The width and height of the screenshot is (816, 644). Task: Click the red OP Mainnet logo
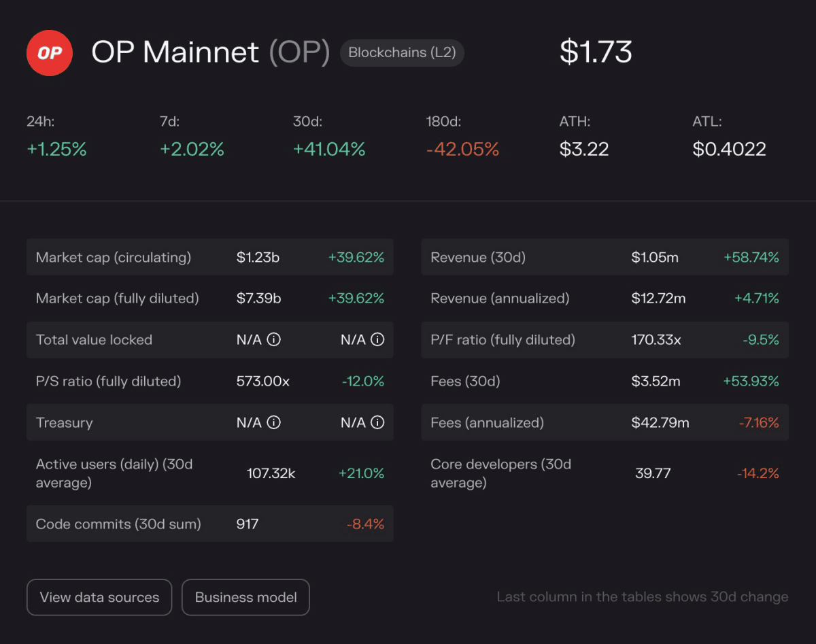pos(50,53)
